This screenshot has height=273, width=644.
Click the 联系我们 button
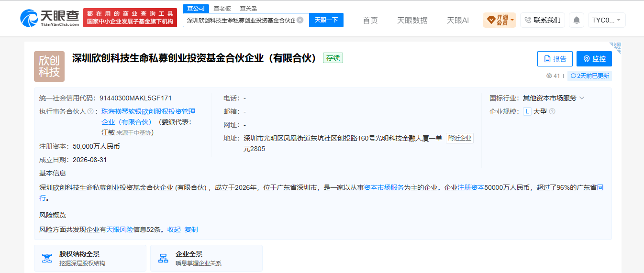coord(543,20)
